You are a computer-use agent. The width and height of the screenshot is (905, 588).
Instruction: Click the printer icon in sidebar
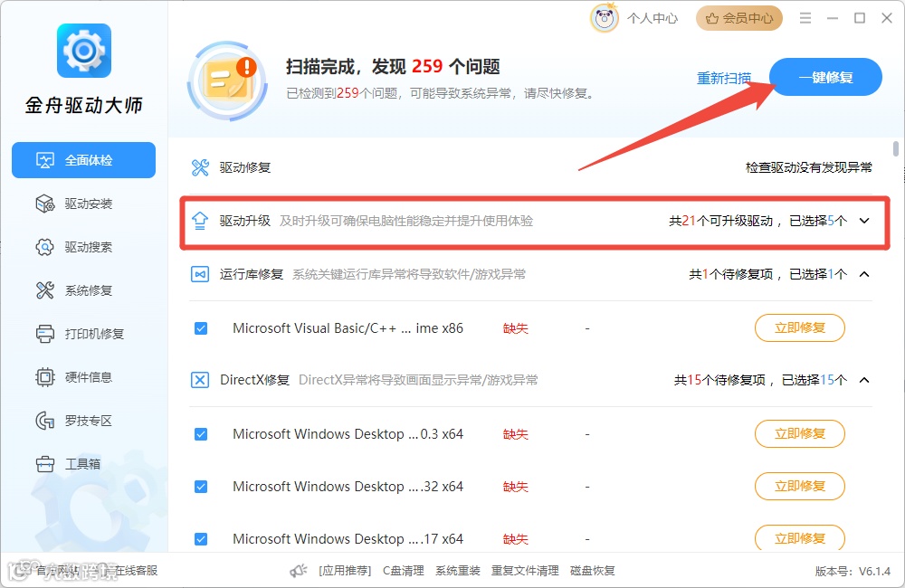tap(45, 334)
